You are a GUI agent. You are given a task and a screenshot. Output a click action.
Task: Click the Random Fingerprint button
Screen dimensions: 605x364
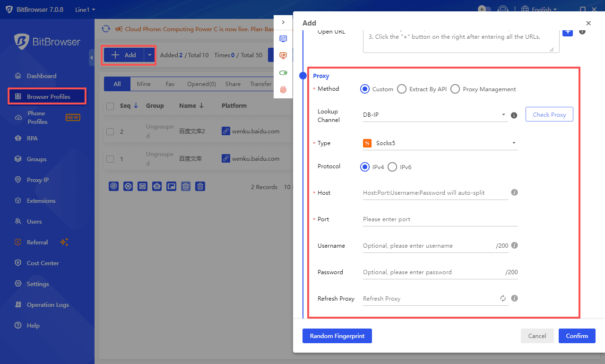(337, 336)
